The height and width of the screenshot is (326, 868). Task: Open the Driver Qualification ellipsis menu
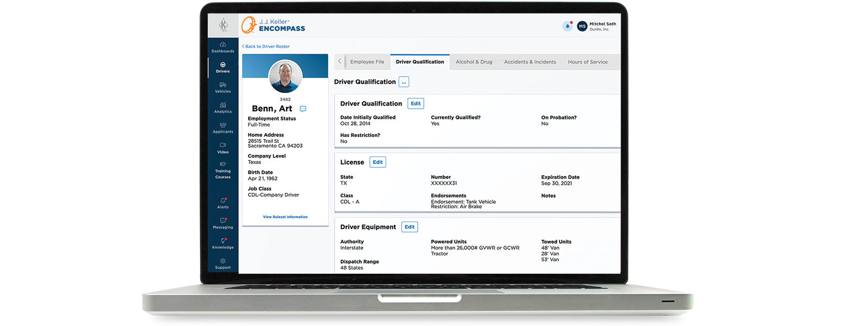(x=404, y=82)
